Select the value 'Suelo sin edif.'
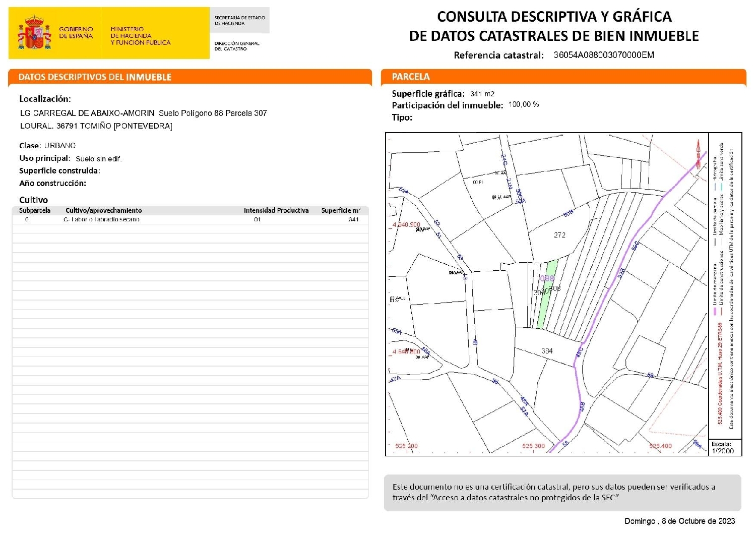The image size is (756, 534). 99,159
